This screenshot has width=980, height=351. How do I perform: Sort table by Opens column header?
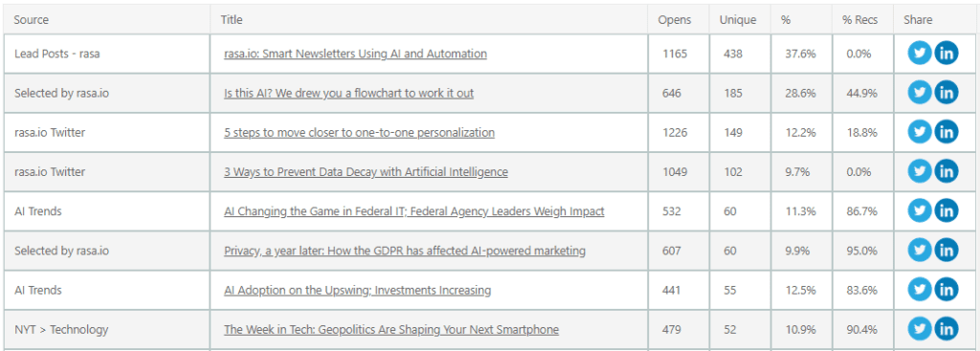pos(675,20)
